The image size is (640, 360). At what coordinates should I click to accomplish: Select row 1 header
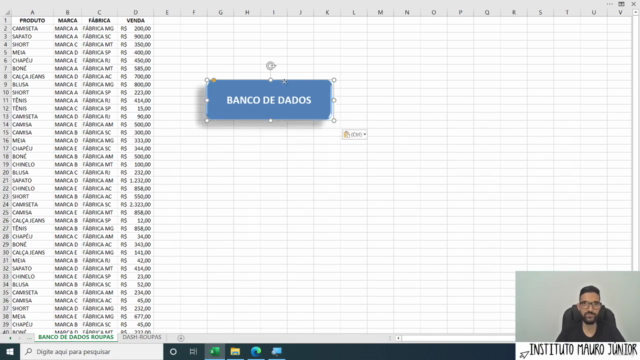click(6, 20)
